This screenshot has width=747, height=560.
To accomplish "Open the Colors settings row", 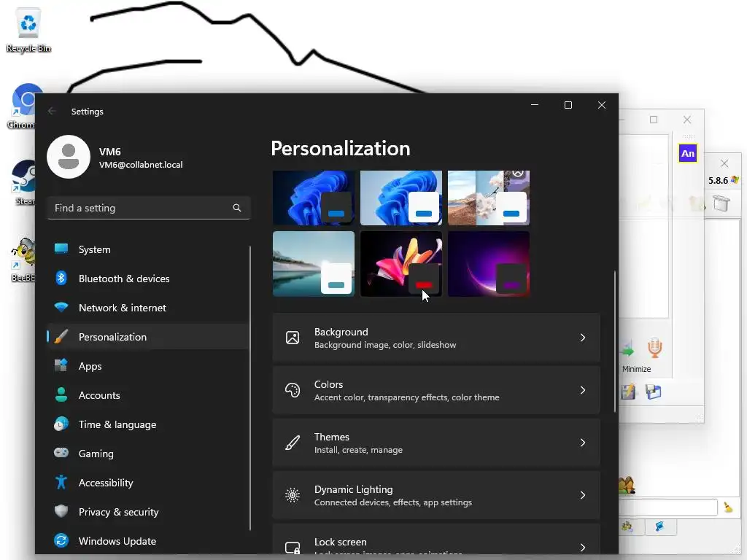I will [x=436, y=390].
